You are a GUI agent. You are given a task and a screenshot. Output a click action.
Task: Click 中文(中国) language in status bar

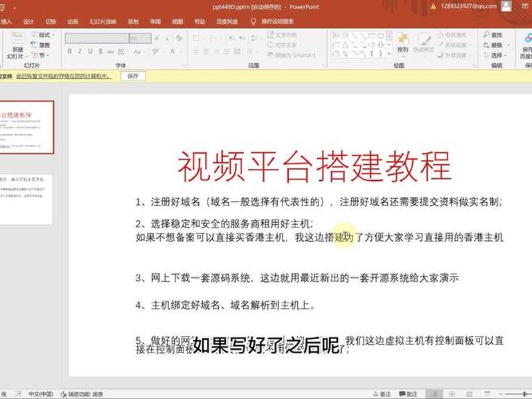41,394
